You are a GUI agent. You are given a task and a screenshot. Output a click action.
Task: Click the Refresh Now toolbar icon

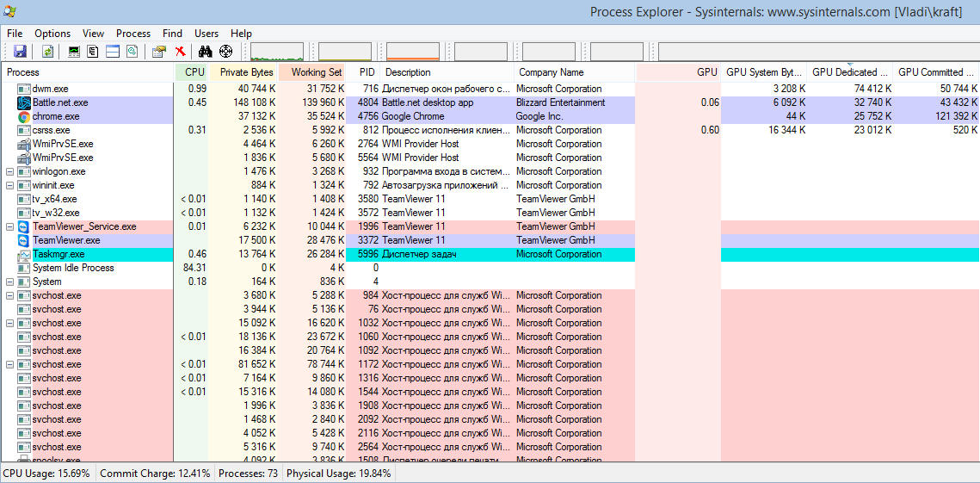click(x=47, y=52)
